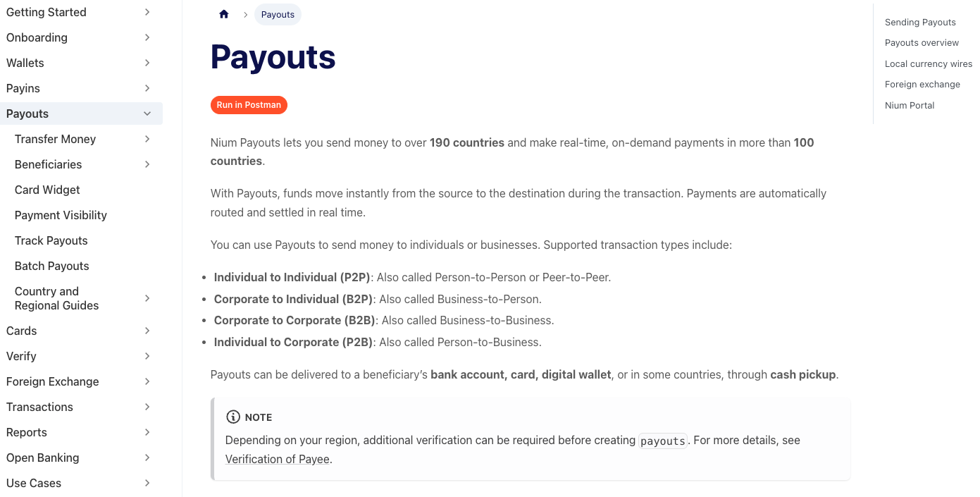
Task: Click the info icon beside NOTE
Action: (232, 417)
